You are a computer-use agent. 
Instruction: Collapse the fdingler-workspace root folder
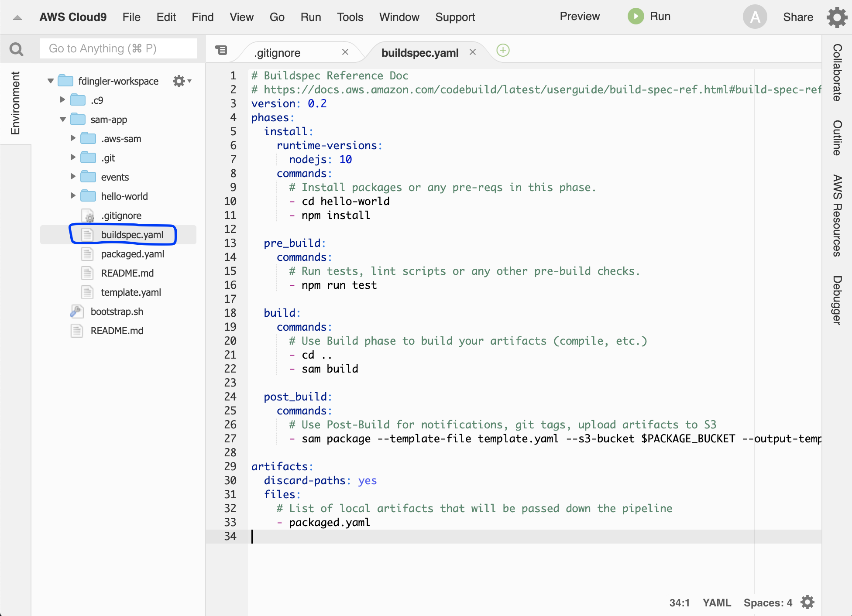coord(51,81)
